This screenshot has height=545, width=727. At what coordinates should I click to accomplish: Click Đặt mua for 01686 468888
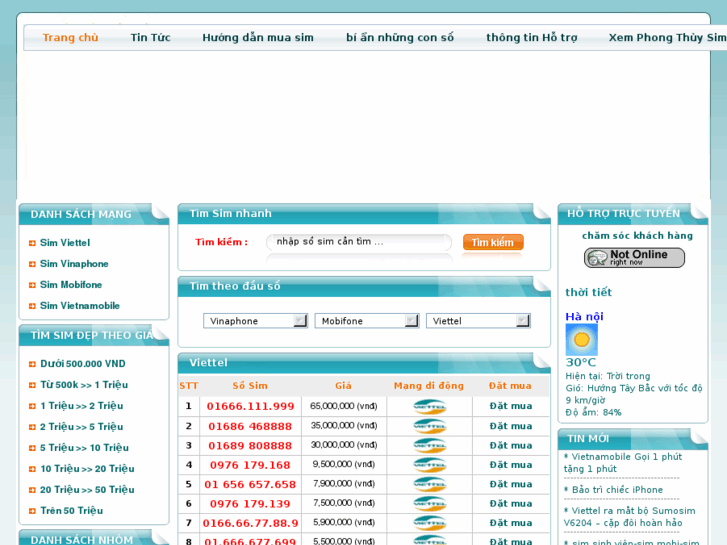click(511, 426)
